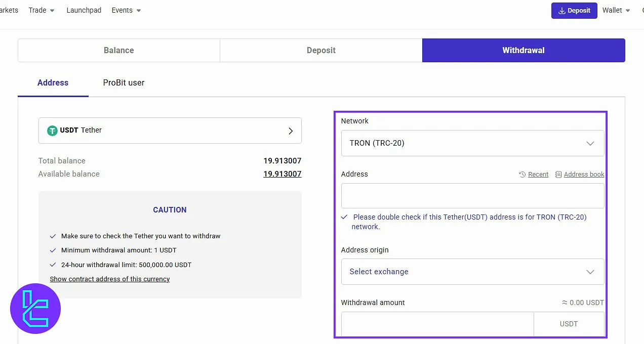
Task: Open the Launchpad menu item
Action: point(84,10)
